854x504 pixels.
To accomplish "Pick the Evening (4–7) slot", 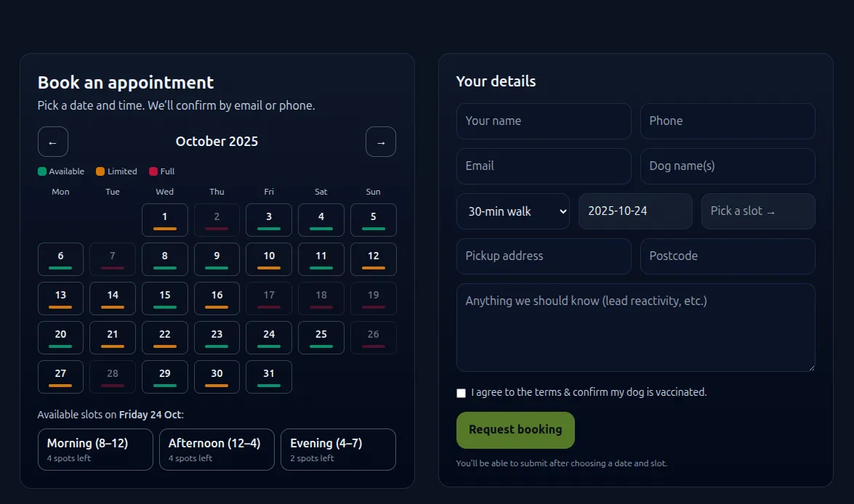I will click(x=338, y=450).
